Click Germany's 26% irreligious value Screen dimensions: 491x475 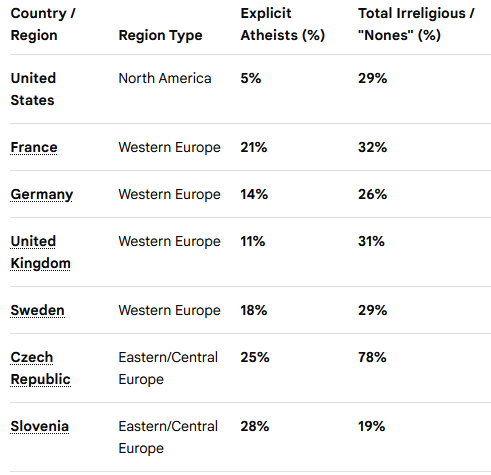coord(372,194)
